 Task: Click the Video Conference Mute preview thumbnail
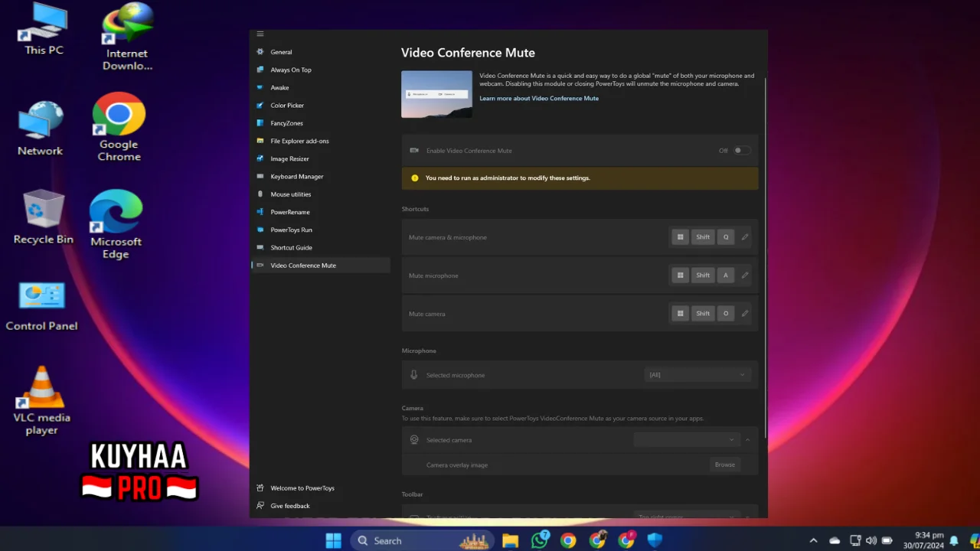(x=436, y=94)
